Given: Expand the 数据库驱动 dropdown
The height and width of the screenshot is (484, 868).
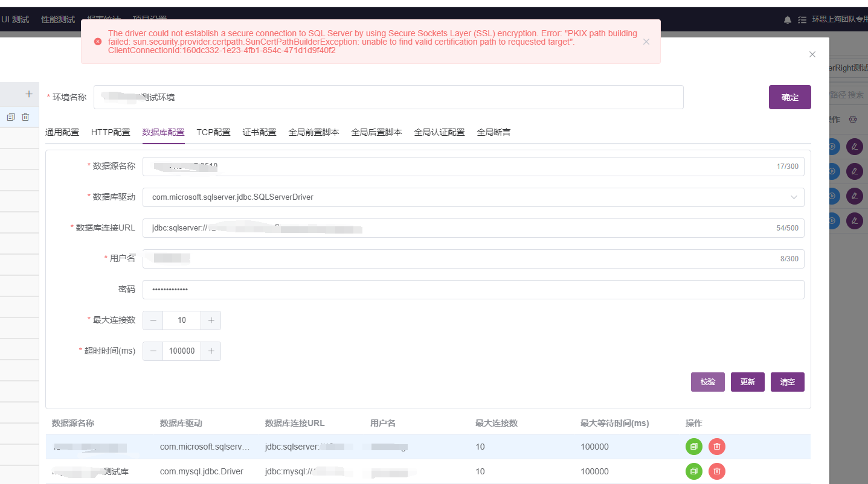Looking at the screenshot, I should point(794,197).
